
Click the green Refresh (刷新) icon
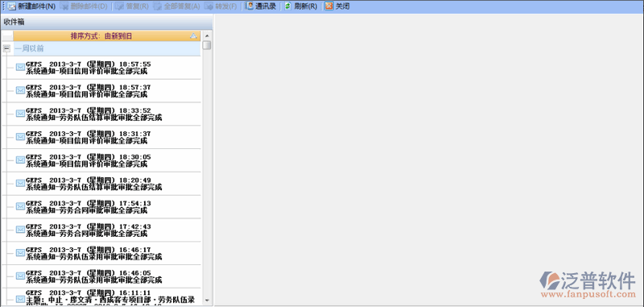point(288,6)
